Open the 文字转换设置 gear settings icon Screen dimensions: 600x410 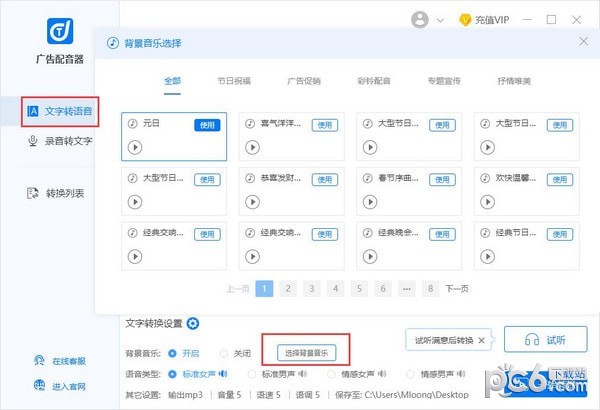pyautogui.click(x=193, y=323)
